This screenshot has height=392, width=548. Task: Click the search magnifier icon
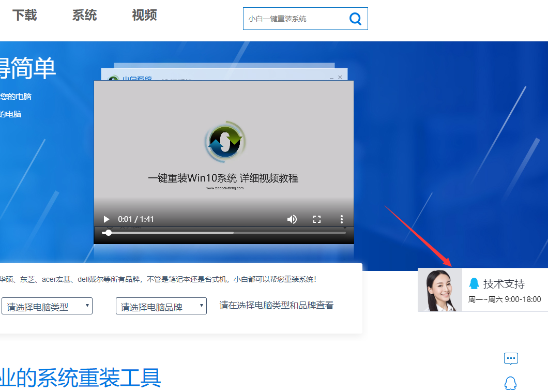point(355,19)
